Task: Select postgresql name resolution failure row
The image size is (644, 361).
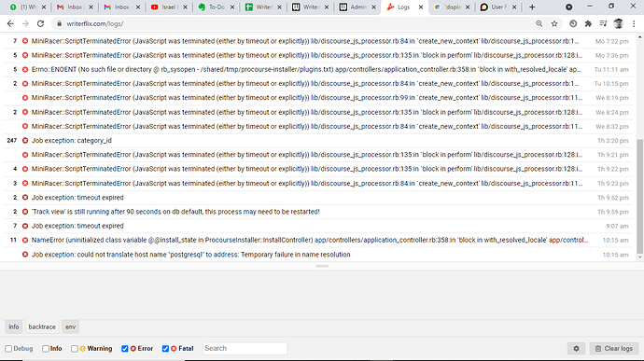Action: coord(317,255)
